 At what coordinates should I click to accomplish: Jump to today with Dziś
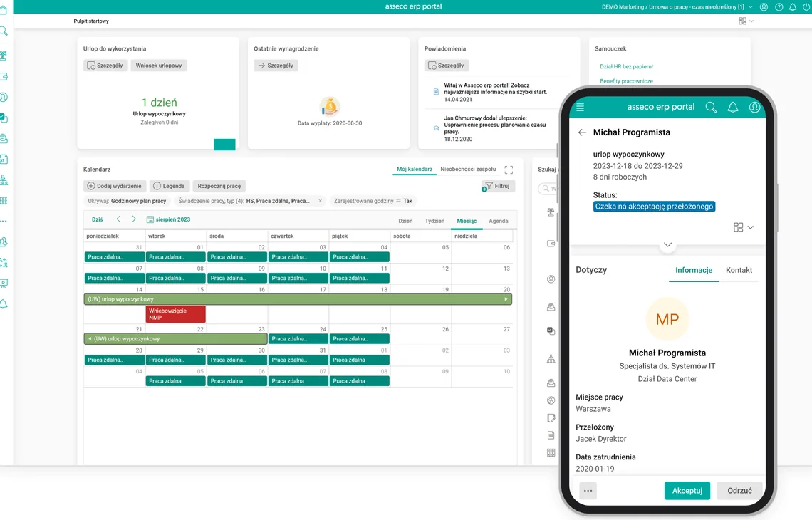(x=98, y=219)
